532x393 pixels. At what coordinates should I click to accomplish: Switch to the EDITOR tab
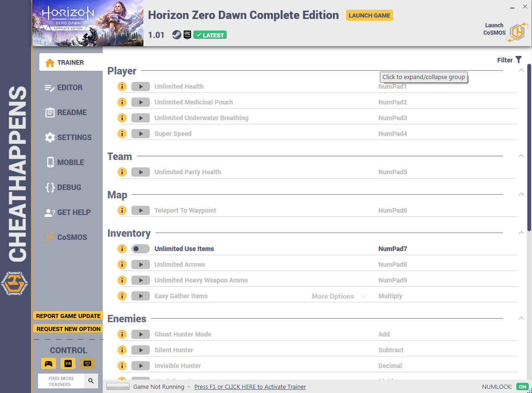pyautogui.click(x=64, y=87)
